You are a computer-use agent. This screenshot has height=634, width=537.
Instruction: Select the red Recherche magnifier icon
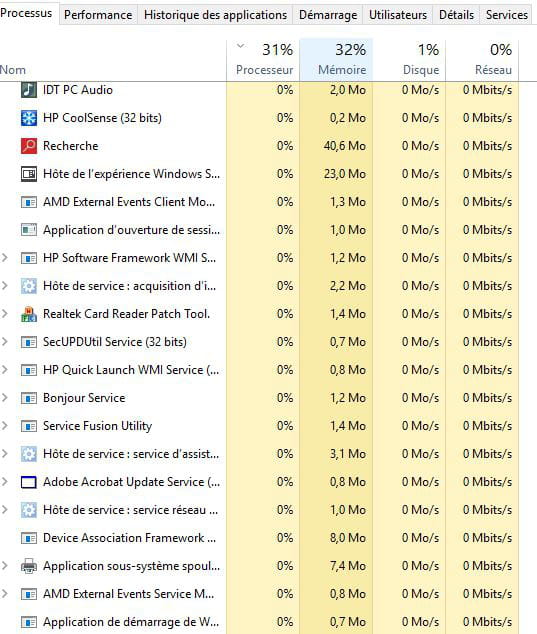click(29, 146)
